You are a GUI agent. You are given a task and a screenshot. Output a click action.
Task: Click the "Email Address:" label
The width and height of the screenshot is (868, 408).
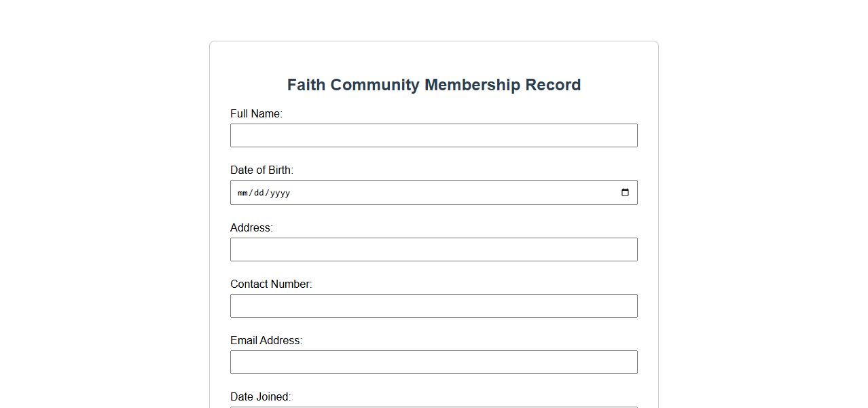(266, 341)
